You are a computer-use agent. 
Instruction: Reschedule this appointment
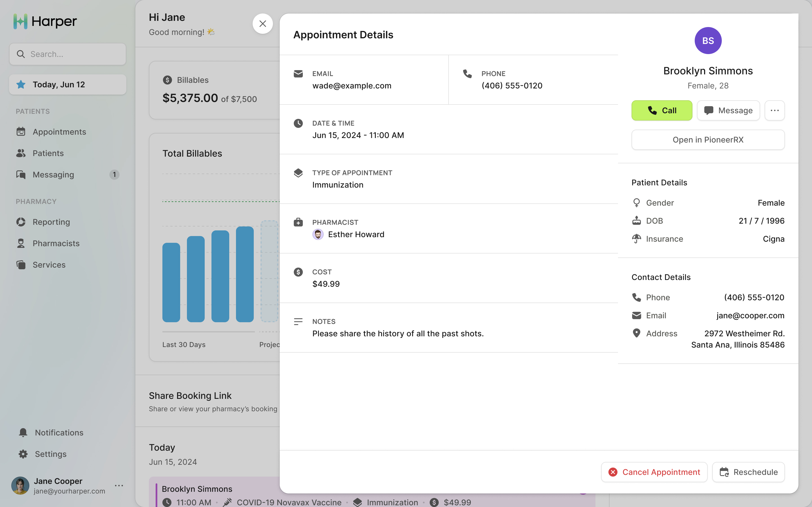coord(748,472)
